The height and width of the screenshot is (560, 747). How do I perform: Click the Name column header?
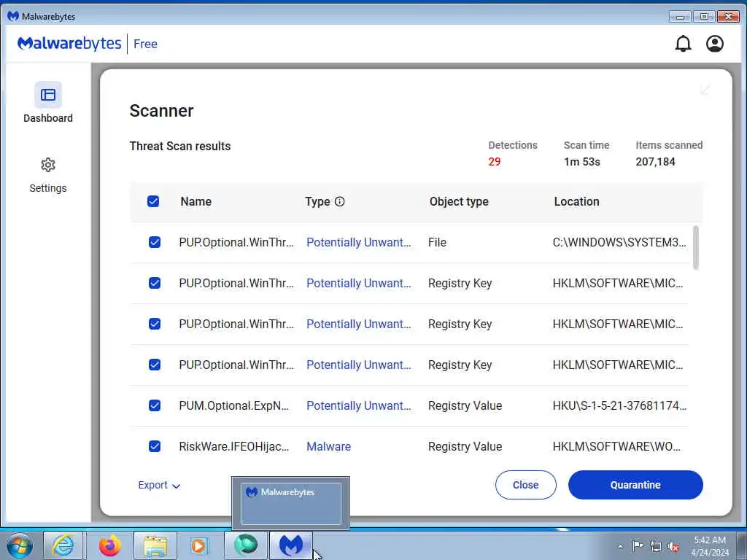coord(196,201)
